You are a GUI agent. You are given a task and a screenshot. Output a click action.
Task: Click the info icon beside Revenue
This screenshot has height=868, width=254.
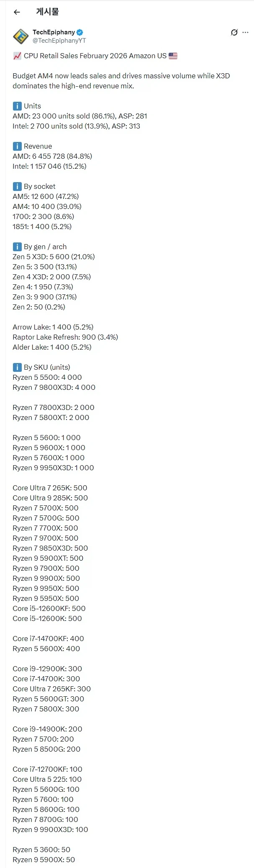click(17, 146)
